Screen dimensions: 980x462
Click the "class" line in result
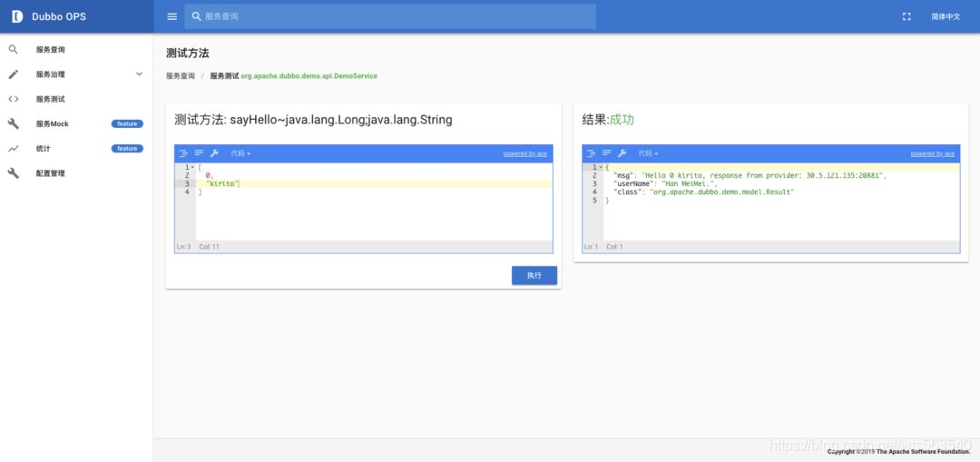(x=704, y=192)
